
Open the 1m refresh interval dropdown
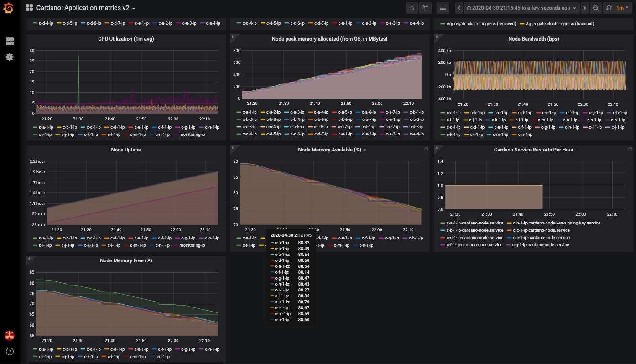coord(622,8)
